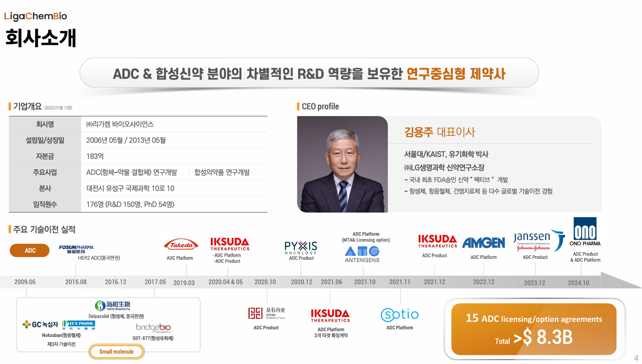Image resolution: width=642 pixels, height=364 pixels.
Task: Click the capital value 183억
Action: tap(95, 157)
